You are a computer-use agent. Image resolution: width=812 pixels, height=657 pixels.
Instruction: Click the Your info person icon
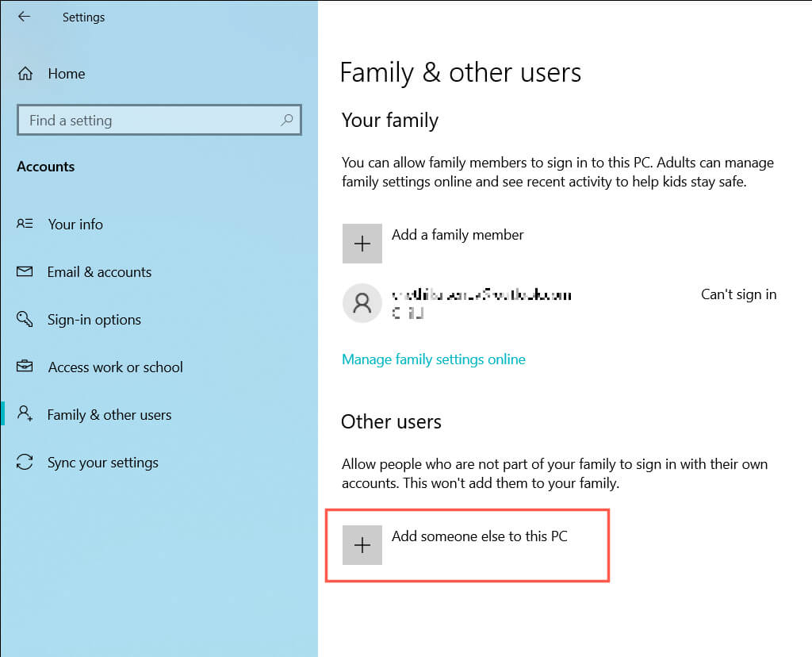point(25,224)
